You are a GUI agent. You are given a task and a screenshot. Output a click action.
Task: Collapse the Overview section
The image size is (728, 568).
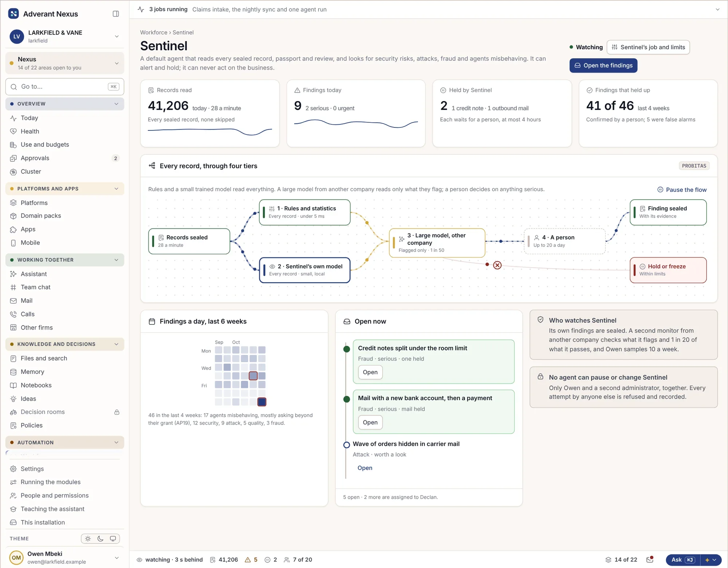pos(65,104)
